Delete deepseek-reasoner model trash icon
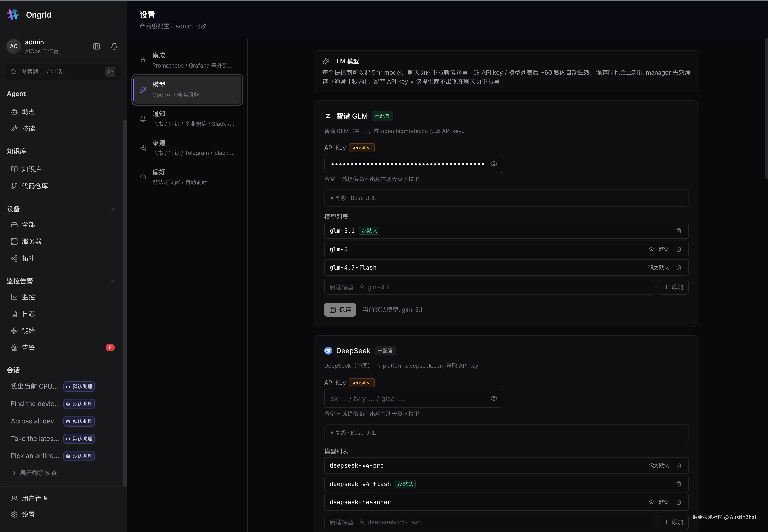The width and height of the screenshot is (768, 532). tap(679, 502)
